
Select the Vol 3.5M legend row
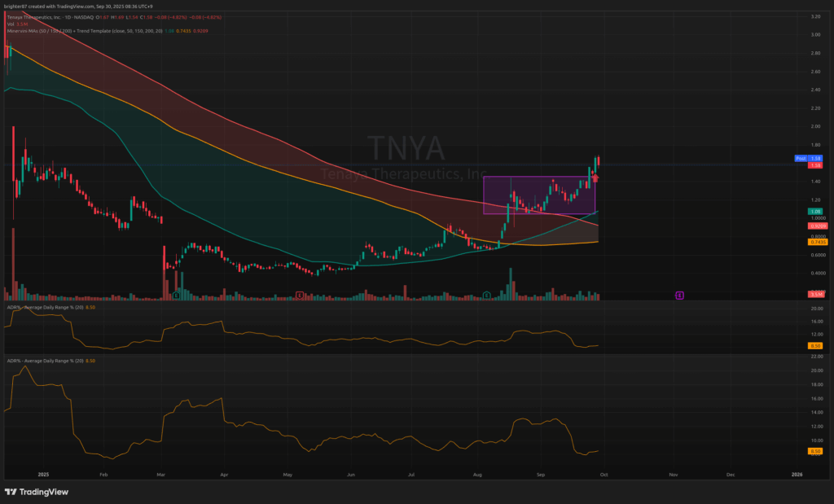coord(18,24)
